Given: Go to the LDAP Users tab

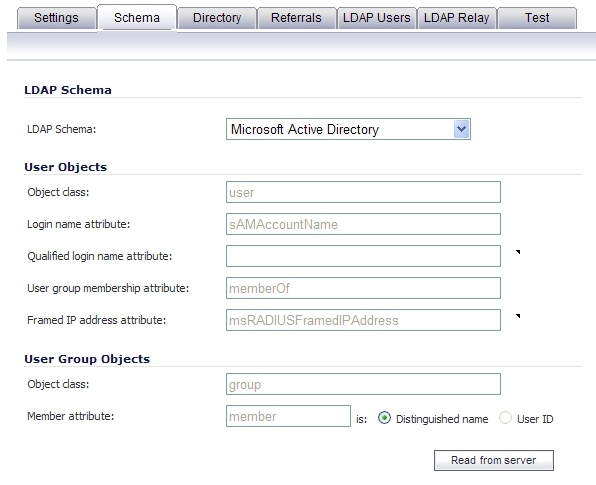Looking at the screenshot, I should coord(377,18).
